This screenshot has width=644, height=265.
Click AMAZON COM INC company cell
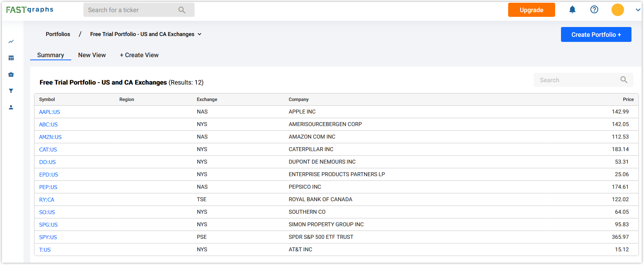pos(312,137)
